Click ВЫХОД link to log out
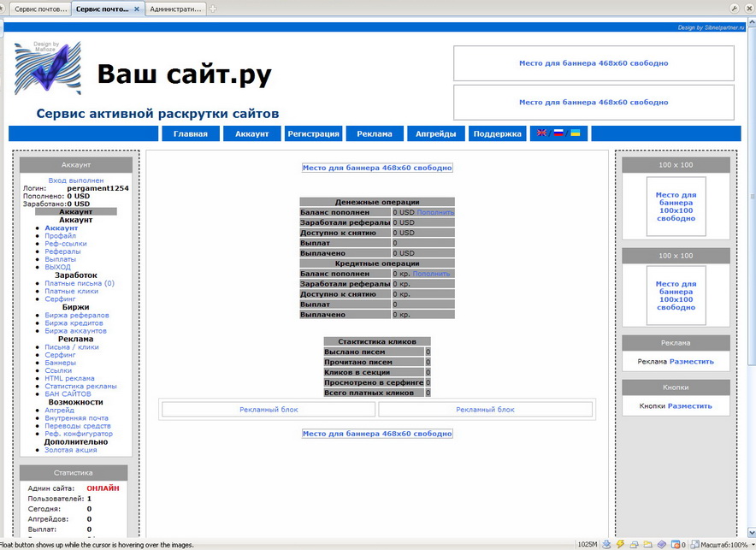756x550 pixels. pyautogui.click(x=58, y=267)
